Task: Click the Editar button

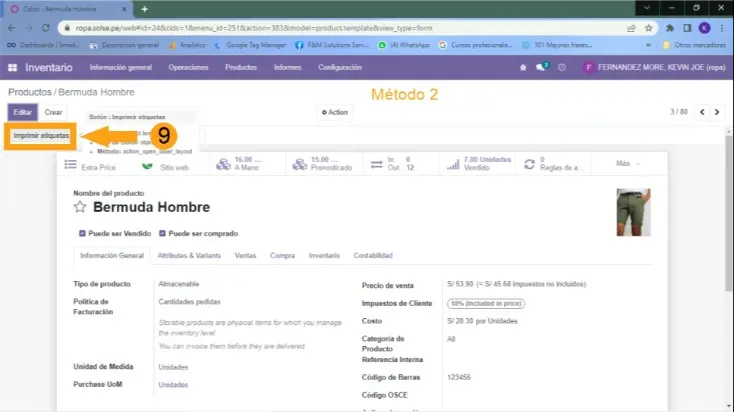Action: coord(22,112)
